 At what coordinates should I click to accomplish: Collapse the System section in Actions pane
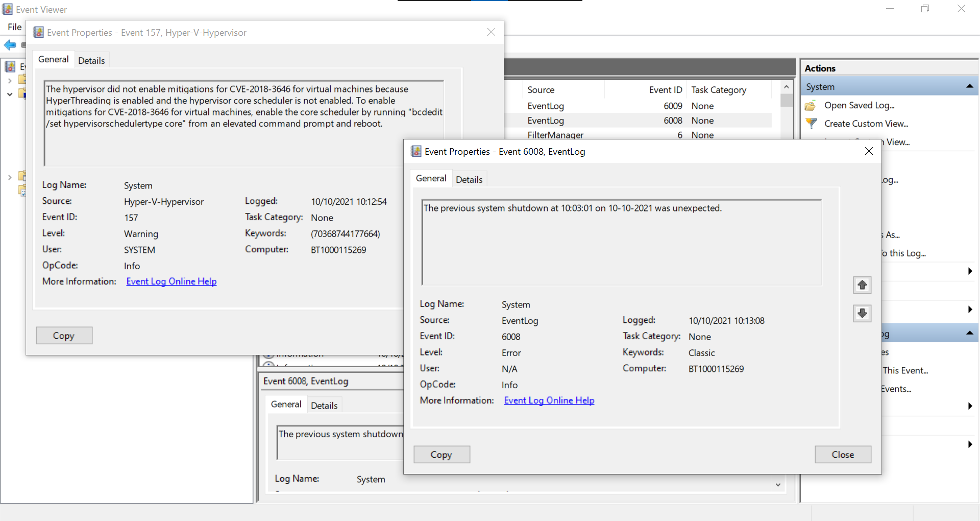coord(970,86)
